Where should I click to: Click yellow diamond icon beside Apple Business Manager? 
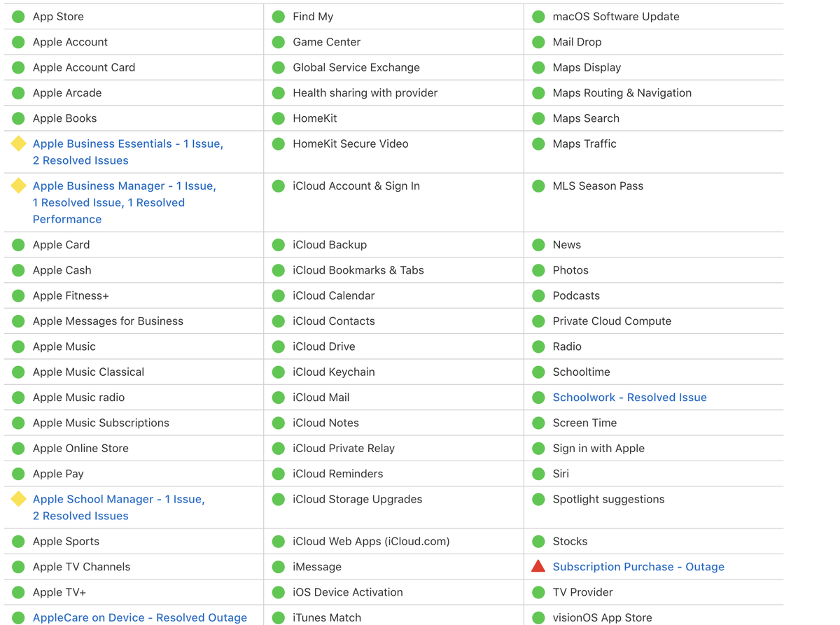click(19, 185)
